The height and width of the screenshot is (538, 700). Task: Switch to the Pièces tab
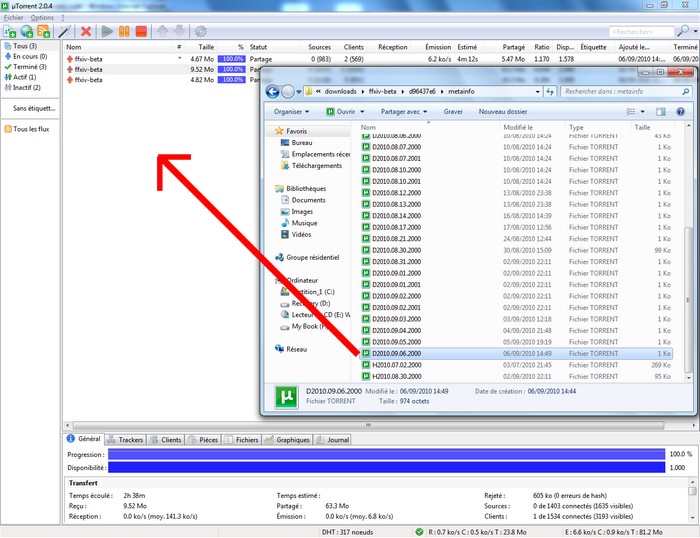[203, 440]
